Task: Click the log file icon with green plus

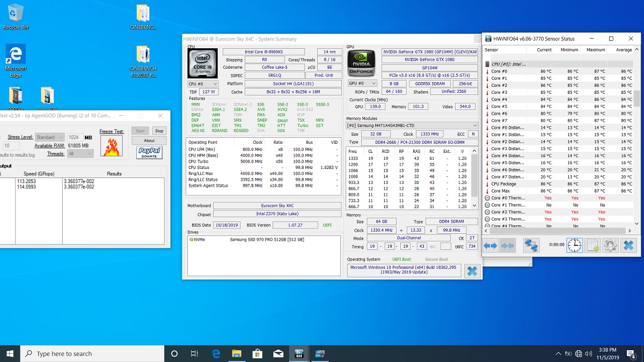Action: pos(592,246)
